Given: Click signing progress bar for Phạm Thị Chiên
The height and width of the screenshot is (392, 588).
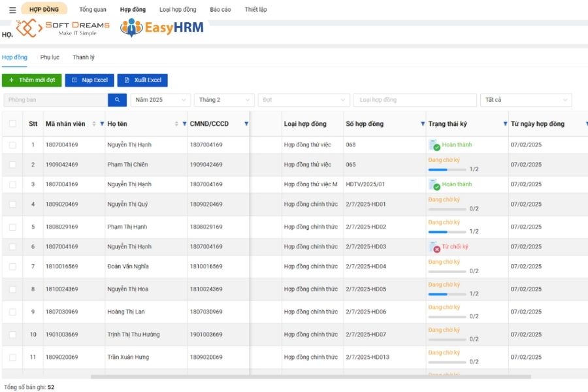Looking at the screenshot, I should [447, 170].
